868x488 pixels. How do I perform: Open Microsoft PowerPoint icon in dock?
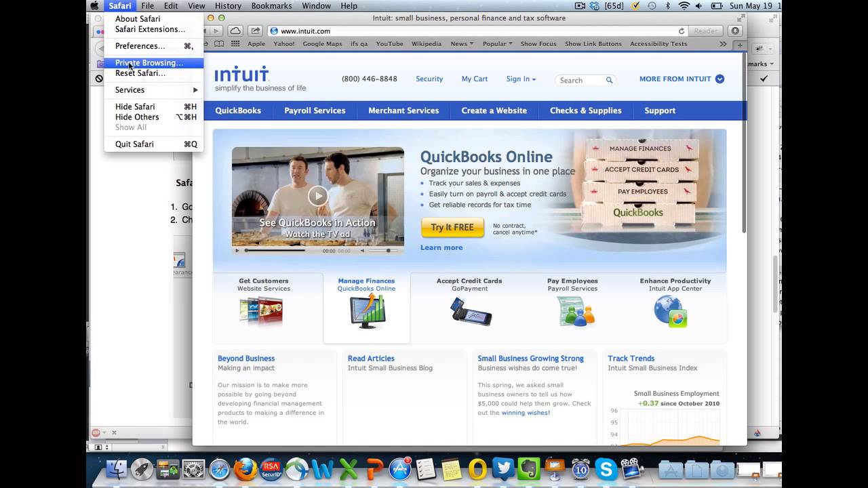pyautogui.click(x=374, y=468)
